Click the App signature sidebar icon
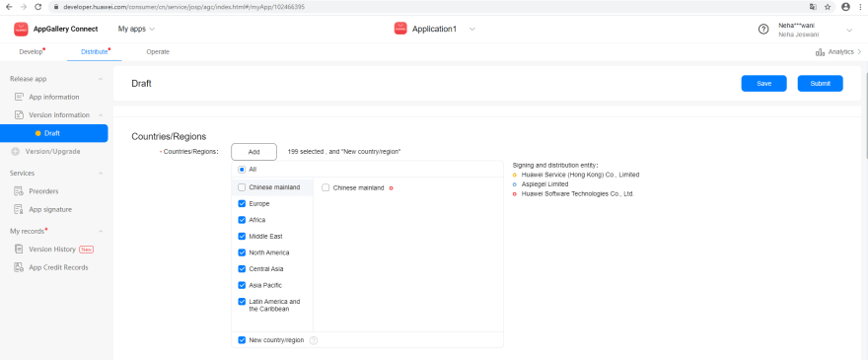868x360 pixels. coord(19,209)
